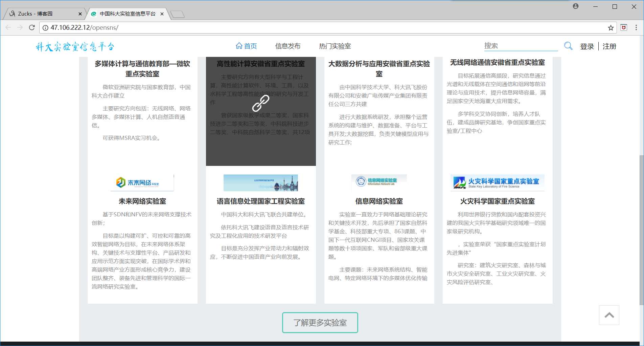644x346 pixels.
Task: Click text 中国科大和科大讯飞联合共建单位。
Action: (x=264, y=215)
